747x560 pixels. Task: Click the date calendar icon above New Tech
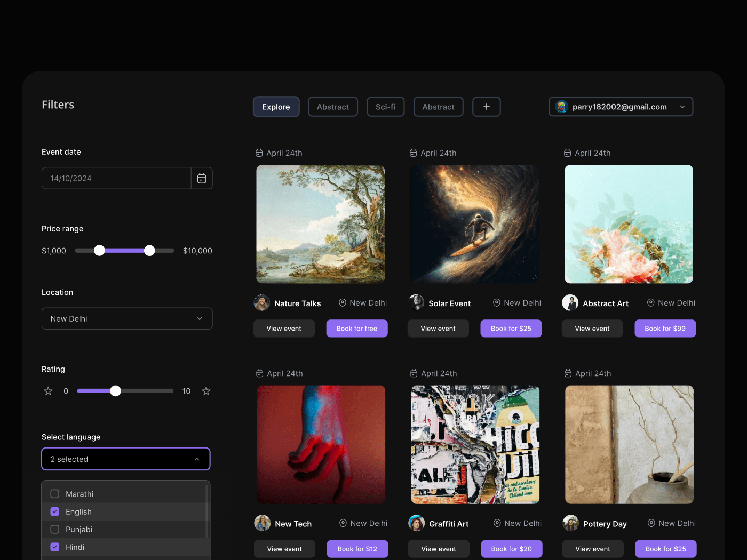[260, 373]
